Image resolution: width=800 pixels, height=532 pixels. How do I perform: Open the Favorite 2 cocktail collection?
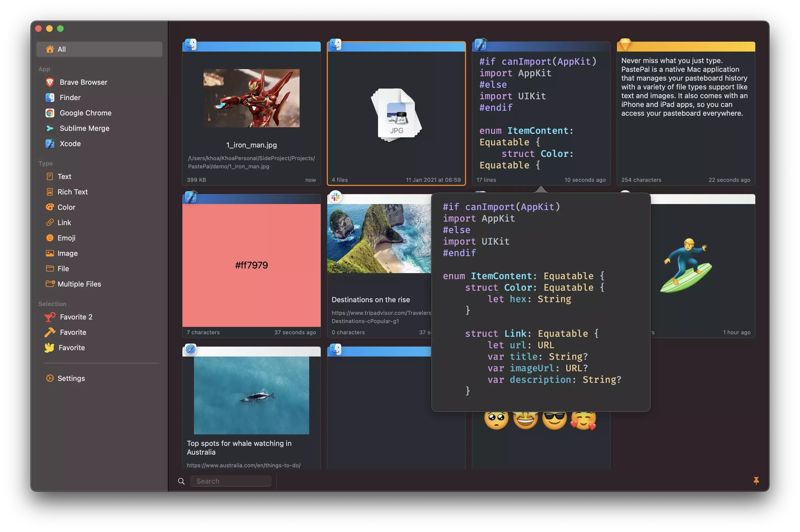click(76, 317)
